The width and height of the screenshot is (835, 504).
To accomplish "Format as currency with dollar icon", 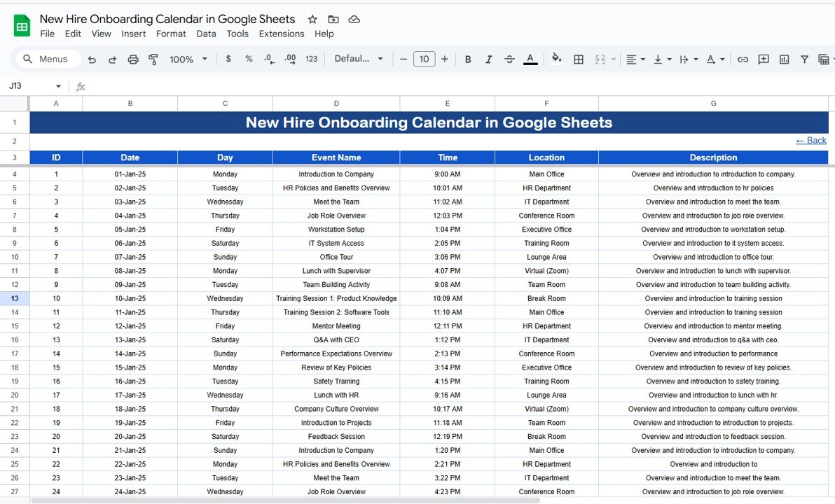I will tap(228, 59).
